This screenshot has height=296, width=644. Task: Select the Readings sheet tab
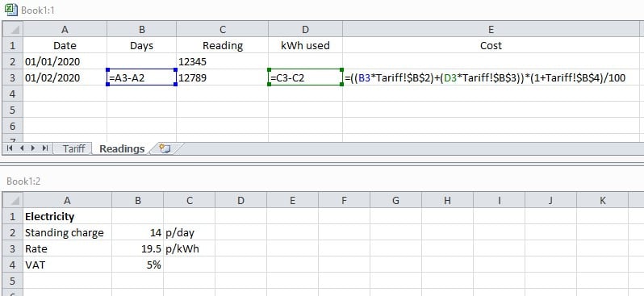122,148
